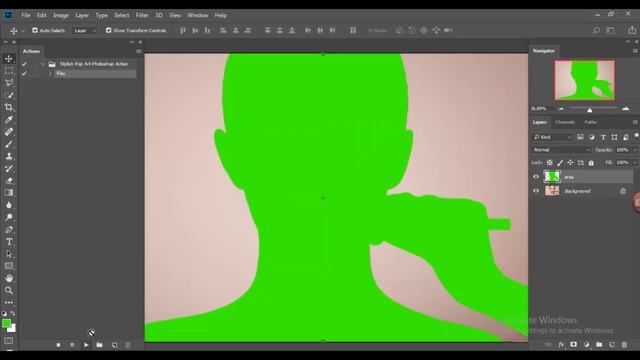Image resolution: width=640 pixels, height=360 pixels.
Task: Select the Rectangular Marquee tool
Action: pyautogui.click(x=9, y=71)
